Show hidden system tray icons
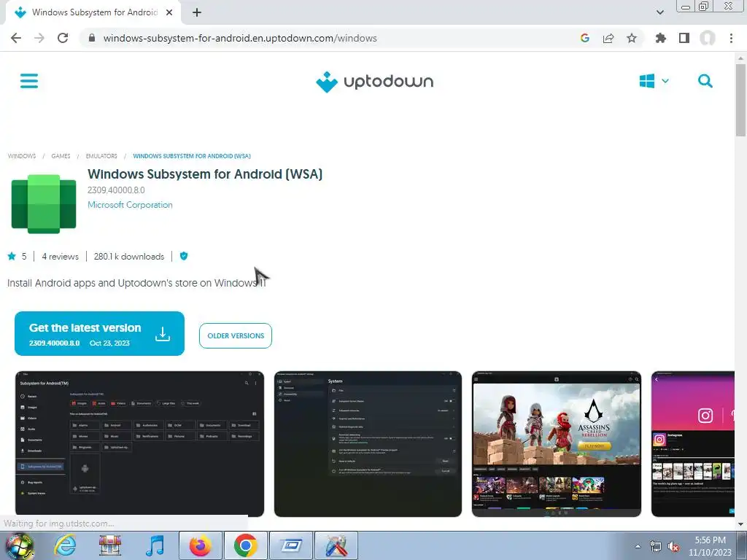747x560 pixels. (x=638, y=546)
